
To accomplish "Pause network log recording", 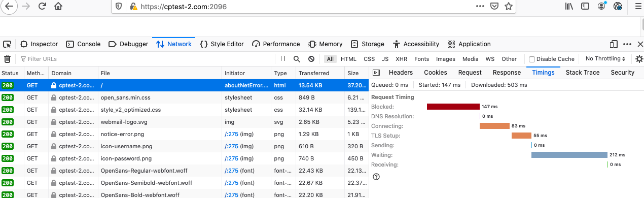I will 283,59.
